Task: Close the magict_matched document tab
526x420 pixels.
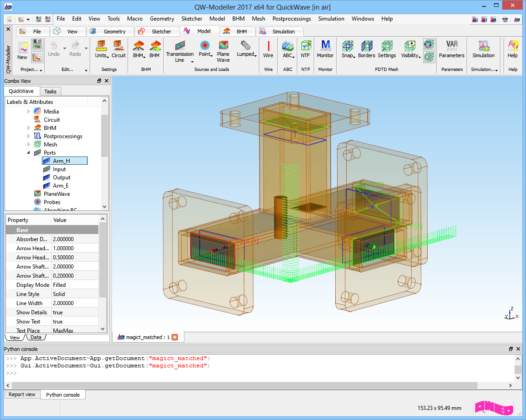Action: coord(175,337)
